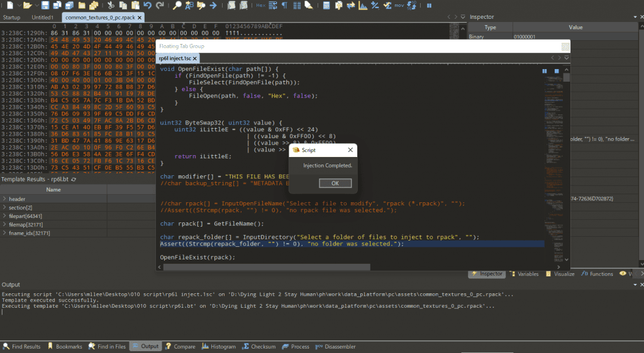This screenshot has height=353, width=644.
Task: Refresh the Template Results rp6l.bt
Action: (74, 180)
